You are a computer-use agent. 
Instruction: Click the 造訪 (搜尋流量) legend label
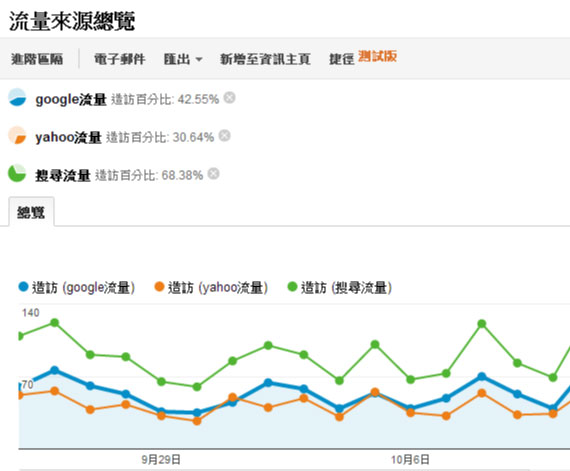coord(346,288)
